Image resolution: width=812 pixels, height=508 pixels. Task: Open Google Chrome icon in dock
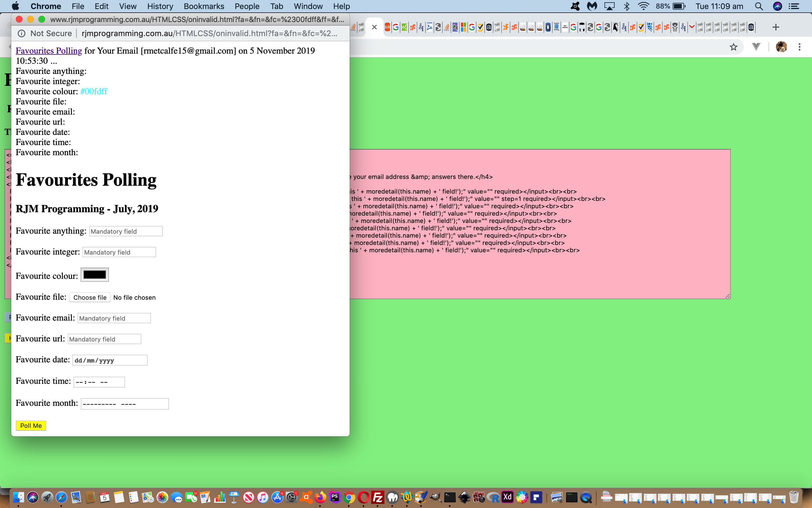[x=349, y=497]
